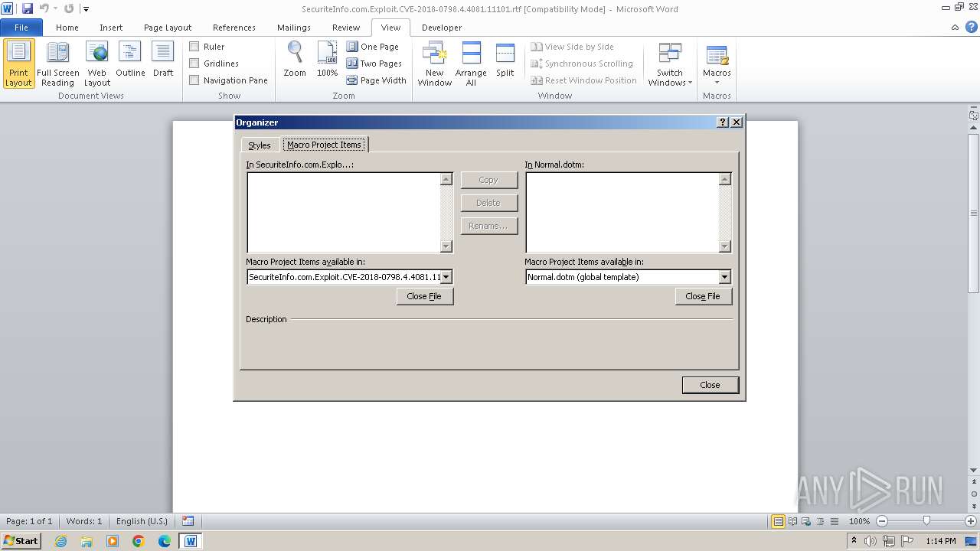Image resolution: width=980 pixels, height=551 pixels.
Task: Click the zoom slider handle
Action: [x=926, y=521]
